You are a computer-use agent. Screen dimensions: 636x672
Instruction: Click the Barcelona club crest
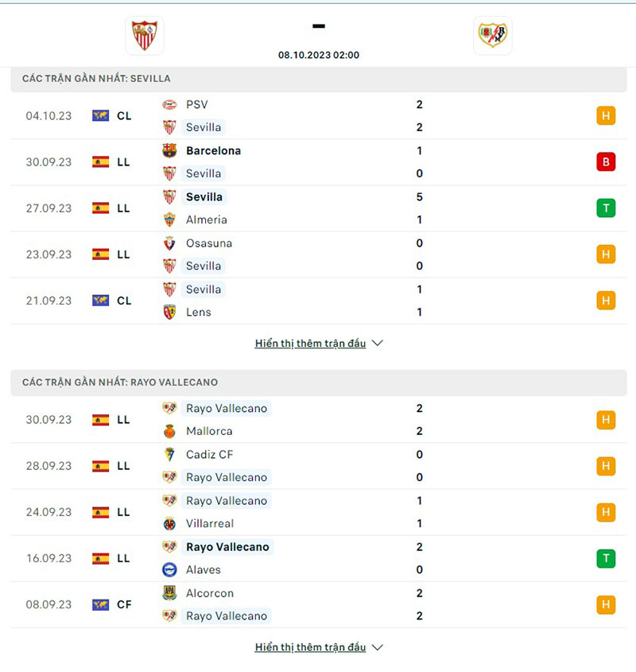pos(169,150)
